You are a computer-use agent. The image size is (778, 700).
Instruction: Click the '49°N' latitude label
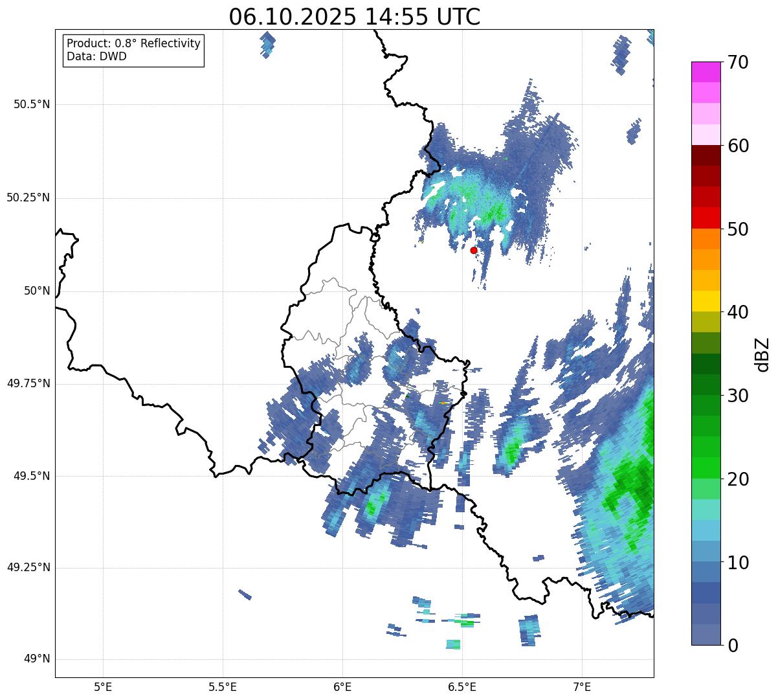pos(37,659)
